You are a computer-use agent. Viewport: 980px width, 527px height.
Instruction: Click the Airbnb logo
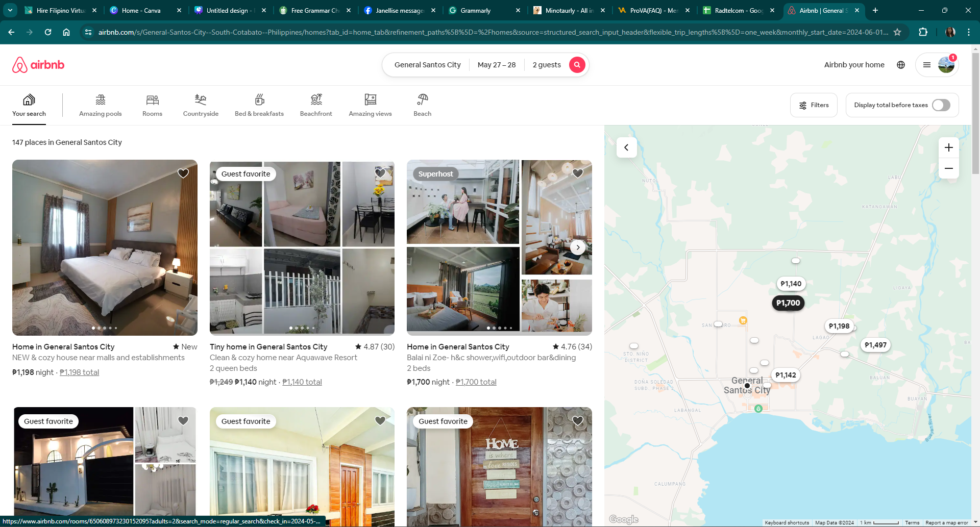pos(38,65)
